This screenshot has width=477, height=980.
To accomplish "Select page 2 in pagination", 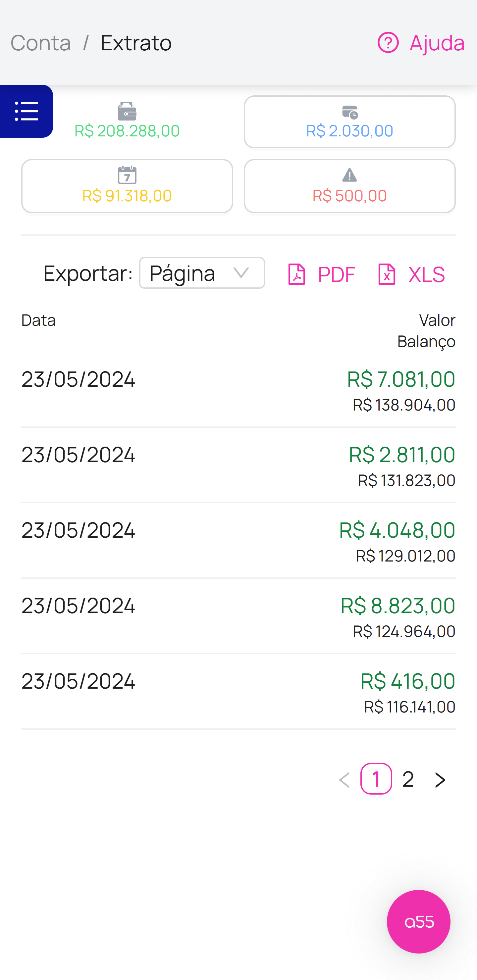I will coord(408,779).
